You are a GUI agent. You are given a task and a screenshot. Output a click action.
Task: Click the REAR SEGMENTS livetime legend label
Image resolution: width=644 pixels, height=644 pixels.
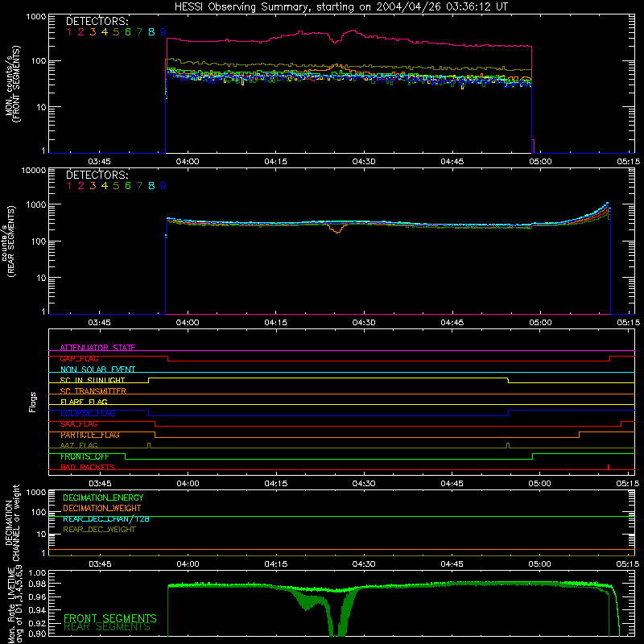(x=107, y=627)
